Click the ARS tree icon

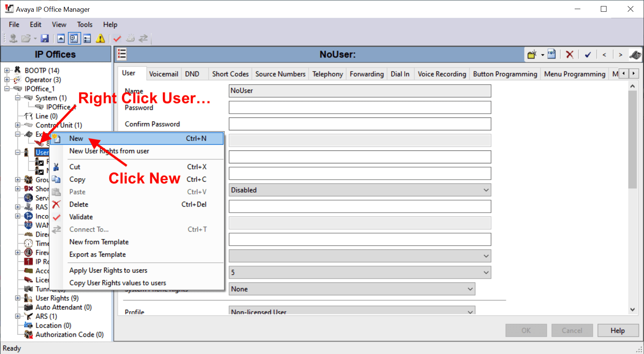(x=28, y=316)
